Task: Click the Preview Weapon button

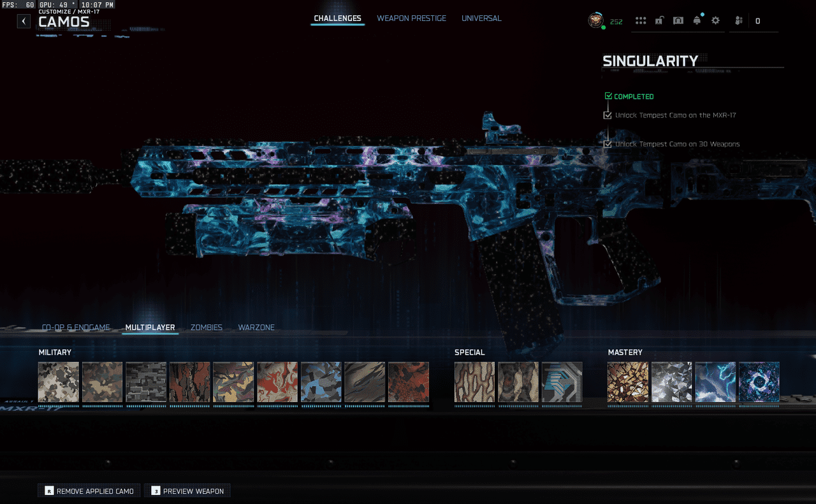Action: (x=187, y=491)
